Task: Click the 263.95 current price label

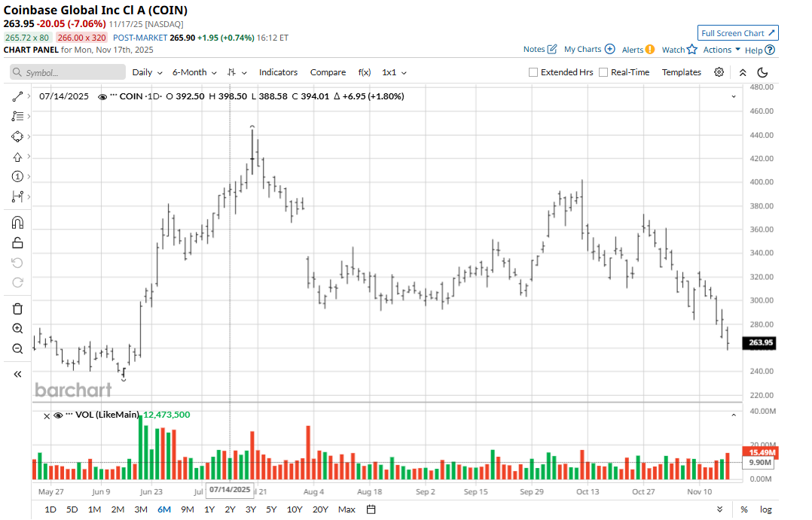Action: pyautogui.click(x=759, y=342)
